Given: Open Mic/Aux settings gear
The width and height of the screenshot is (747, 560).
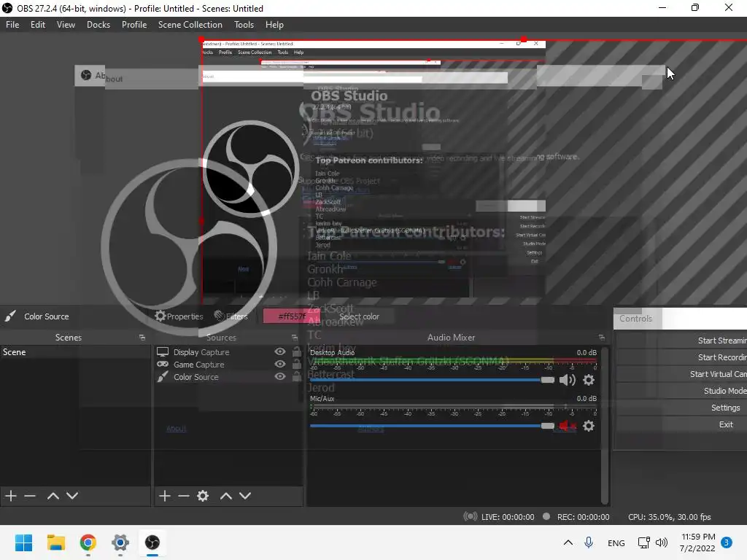Looking at the screenshot, I should click(x=589, y=426).
